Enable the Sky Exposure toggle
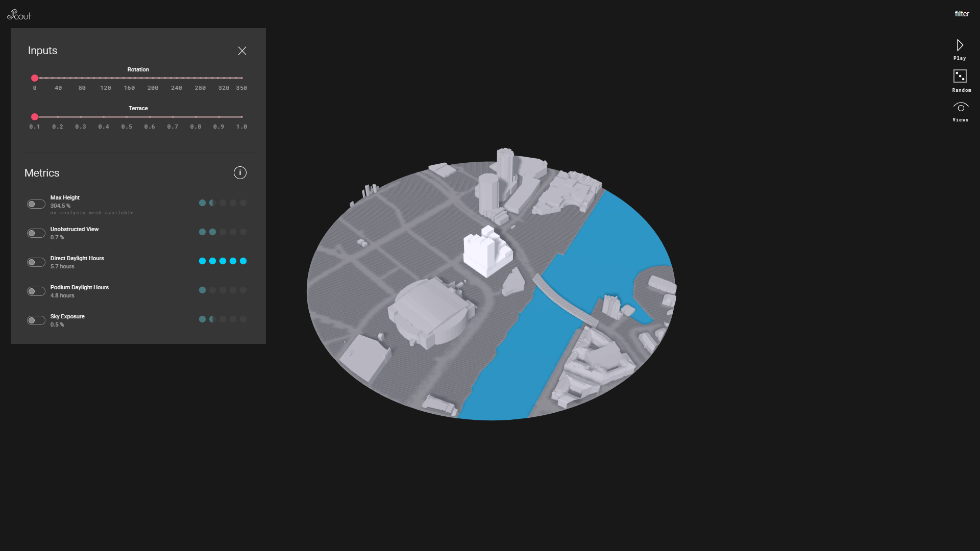This screenshot has width=980, height=551. [x=36, y=320]
